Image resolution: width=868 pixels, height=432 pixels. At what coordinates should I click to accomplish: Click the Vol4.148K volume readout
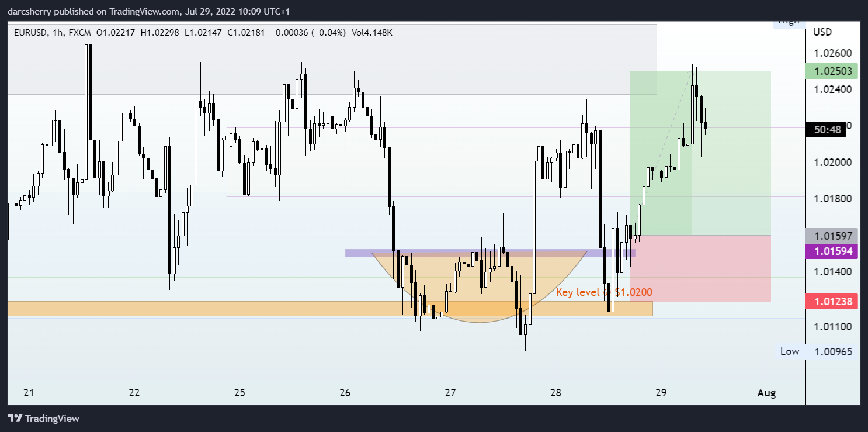(x=372, y=33)
